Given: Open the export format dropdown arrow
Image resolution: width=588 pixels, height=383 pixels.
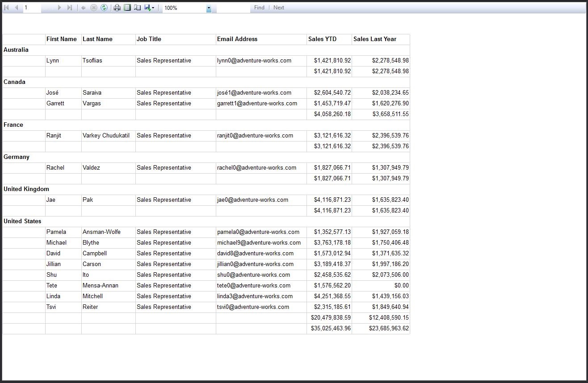Looking at the screenshot, I should [154, 7].
